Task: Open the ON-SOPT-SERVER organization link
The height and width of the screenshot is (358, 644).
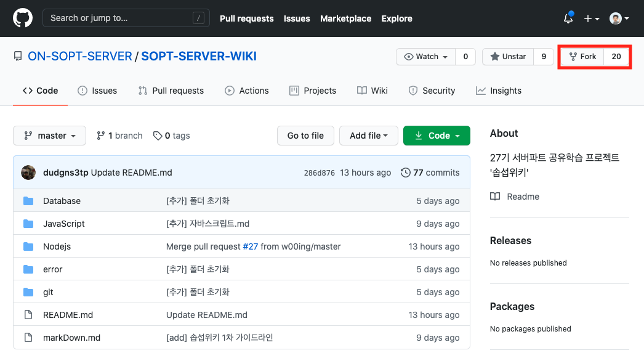Action: [79, 56]
